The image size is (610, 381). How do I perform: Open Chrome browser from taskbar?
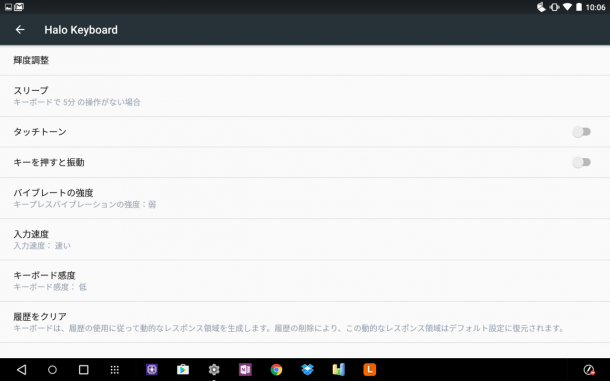coord(276,369)
